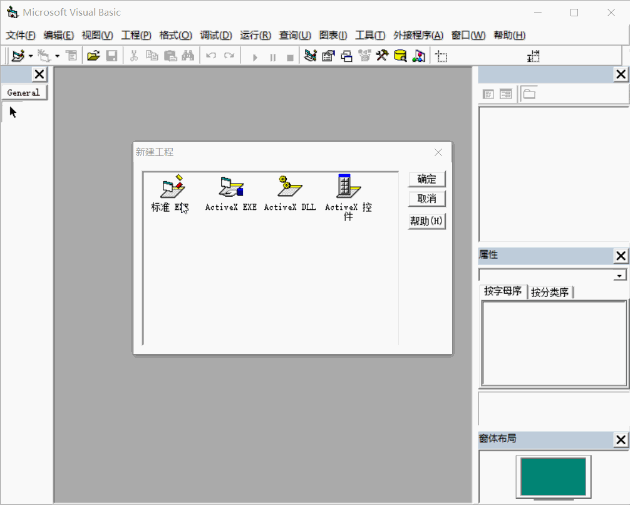Expand the Add Form dropdown arrow

click(x=57, y=56)
